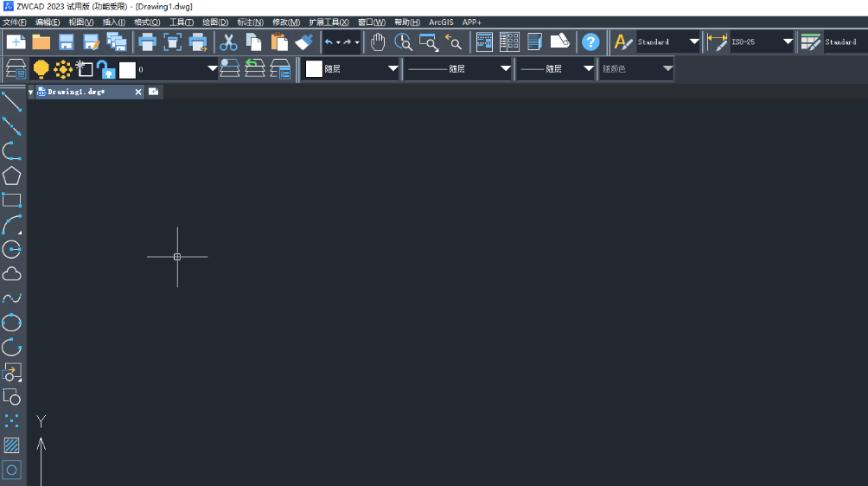Click the Make Object's Layer Current icon
This screenshot has width=868, height=486.
tap(229, 69)
